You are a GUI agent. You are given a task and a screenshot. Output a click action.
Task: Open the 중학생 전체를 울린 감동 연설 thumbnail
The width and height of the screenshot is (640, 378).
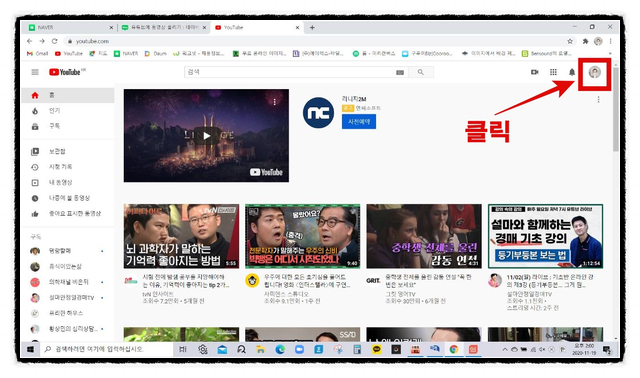coord(424,236)
